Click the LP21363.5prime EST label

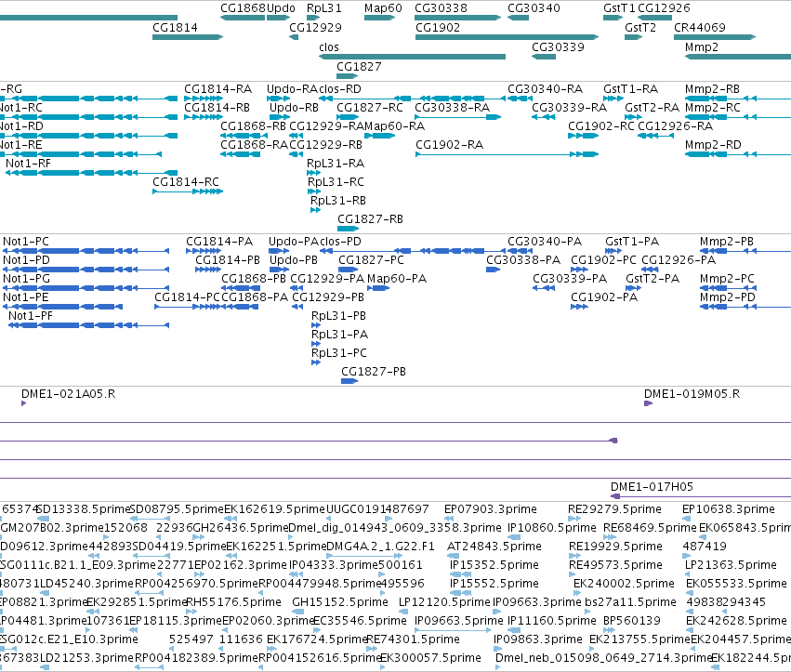pos(731,564)
